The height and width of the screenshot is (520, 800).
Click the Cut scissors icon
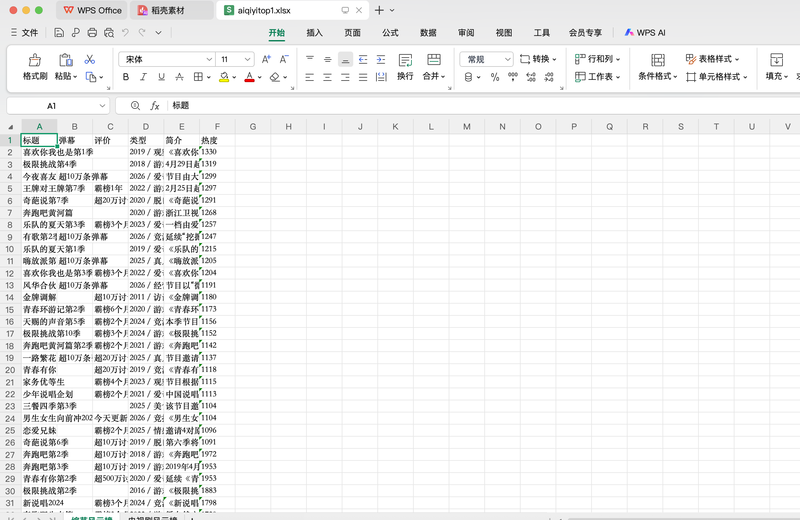tap(90, 59)
